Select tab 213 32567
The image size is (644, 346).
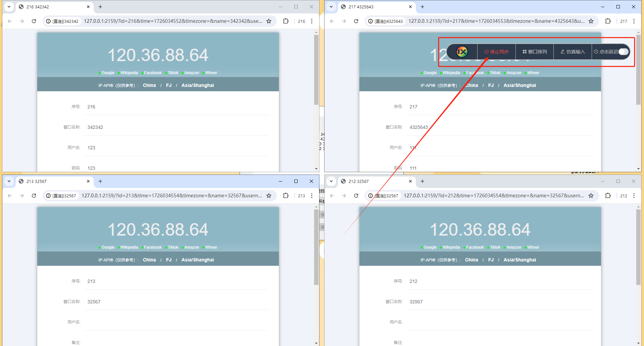pyautogui.click(x=54, y=181)
